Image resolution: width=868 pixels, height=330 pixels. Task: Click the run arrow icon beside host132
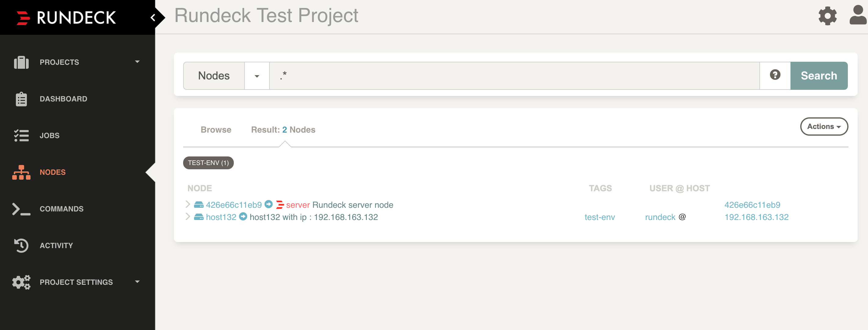pos(243,217)
